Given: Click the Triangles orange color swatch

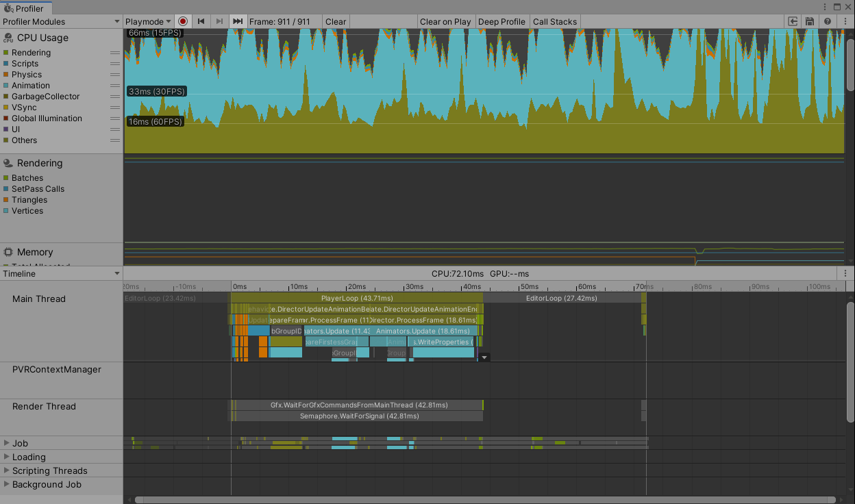Looking at the screenshot, I should [6, 200].
